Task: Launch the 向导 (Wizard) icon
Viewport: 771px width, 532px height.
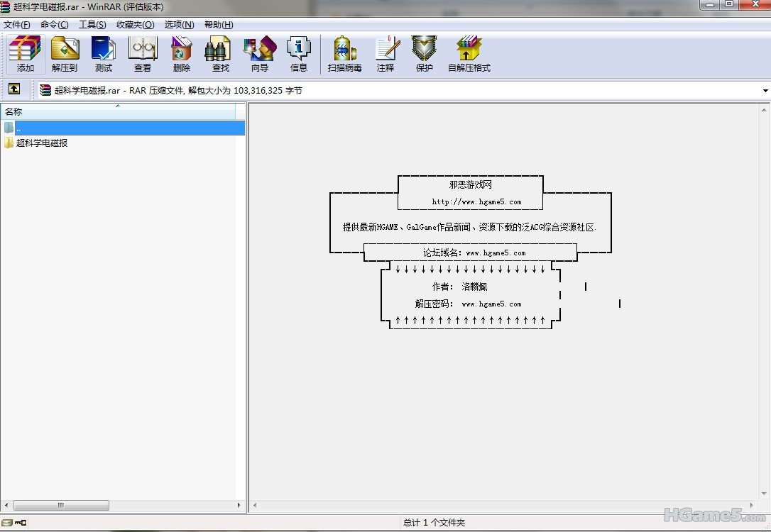Action: click(x=260, y=54)
